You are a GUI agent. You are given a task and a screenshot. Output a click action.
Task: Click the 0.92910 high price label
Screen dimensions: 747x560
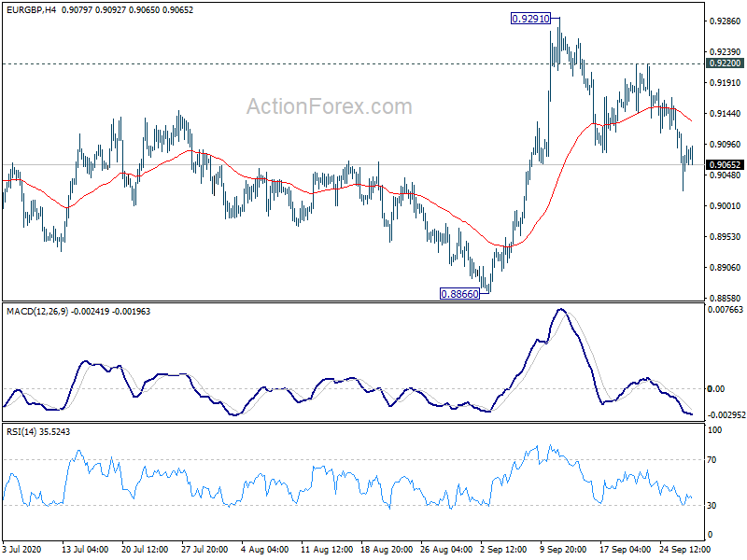pos(530,19)
